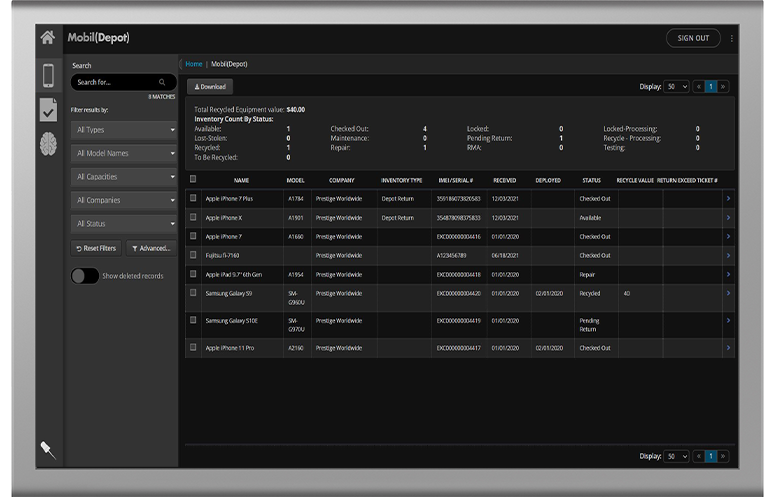Screen dimensions: 772x497
Task: Open the brain icon in sidebar
Action: coord(48,144)
